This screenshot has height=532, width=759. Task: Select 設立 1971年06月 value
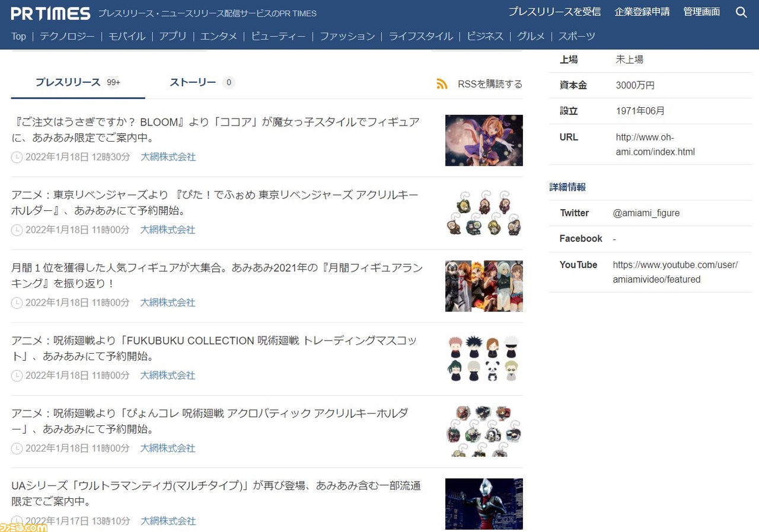tap(640, 111)
